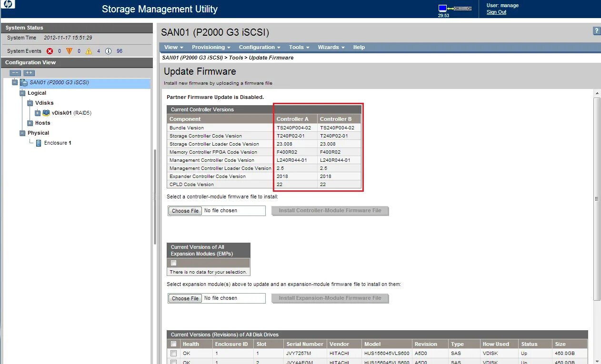Click serial number JVY7257M cell
Screen dimensions: 601x364
299,354
